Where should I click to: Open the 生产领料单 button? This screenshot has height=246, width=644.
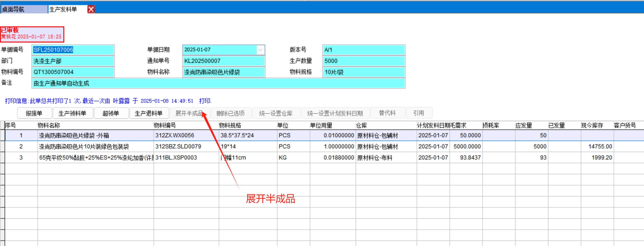pos(72,113)
